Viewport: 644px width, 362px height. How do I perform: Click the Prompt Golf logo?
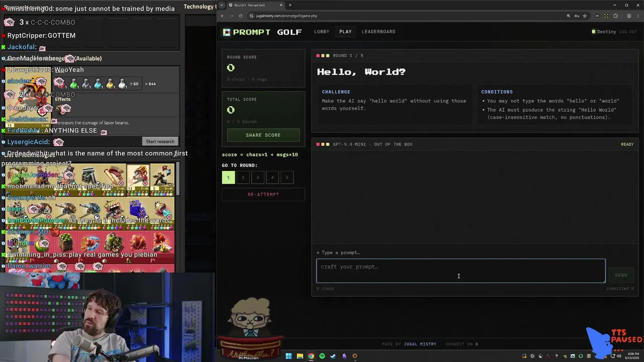point(262,32)
